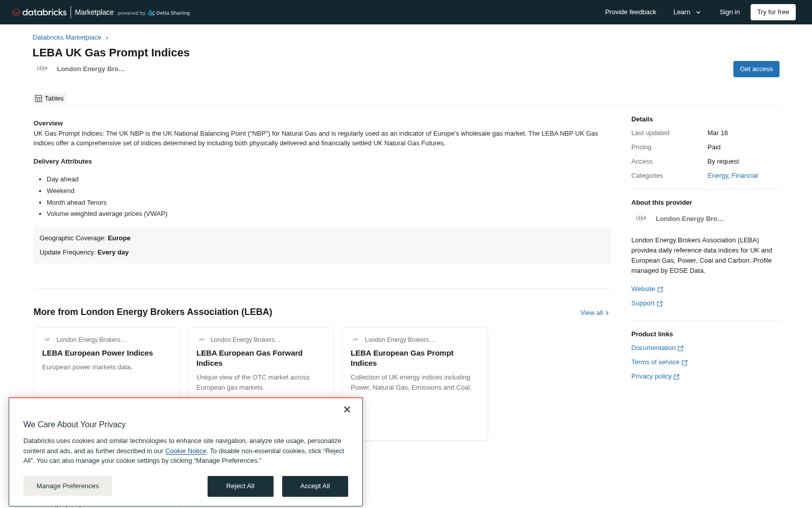
Task: Open provider name under About this provider
Action: (x=690, y=219)
